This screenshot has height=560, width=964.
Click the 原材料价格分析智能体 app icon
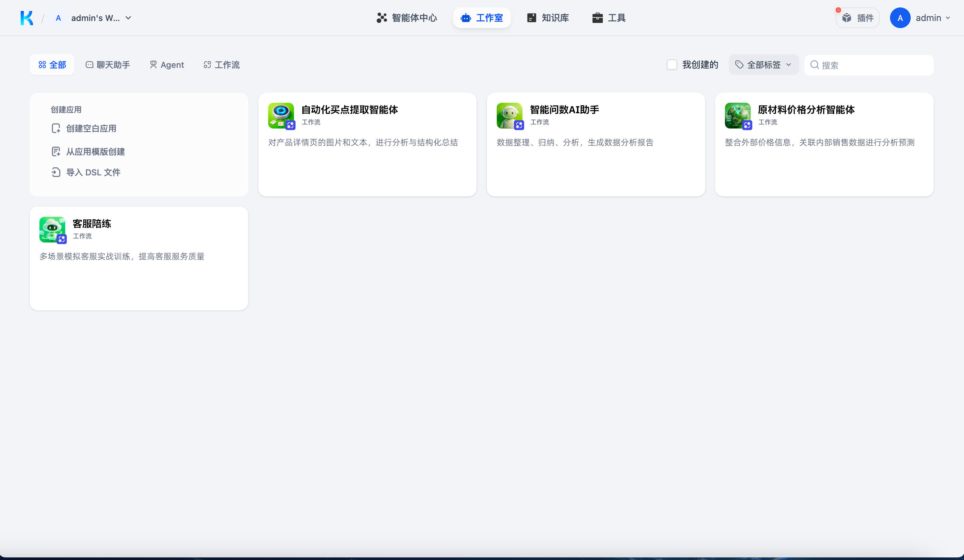click(738, 115)
